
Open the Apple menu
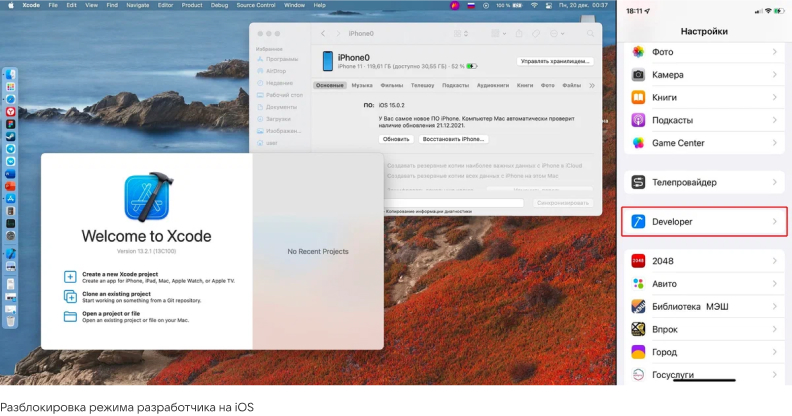(x=11, y=5)
